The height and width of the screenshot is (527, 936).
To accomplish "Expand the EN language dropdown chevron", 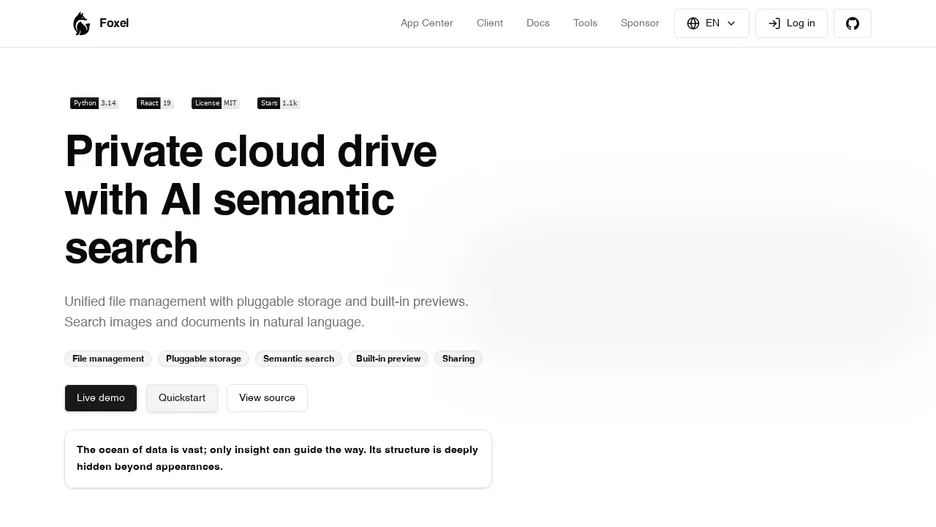I will [x=731, y=23].
